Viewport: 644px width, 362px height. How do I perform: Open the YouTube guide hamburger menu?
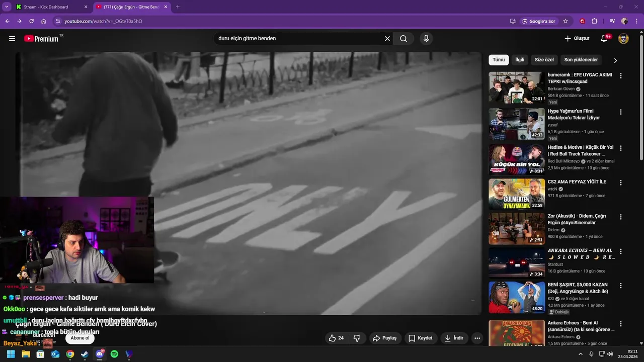[12, 39]
